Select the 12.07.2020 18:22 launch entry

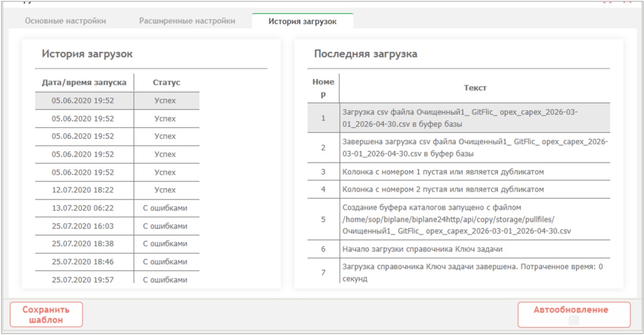(117, 190)
